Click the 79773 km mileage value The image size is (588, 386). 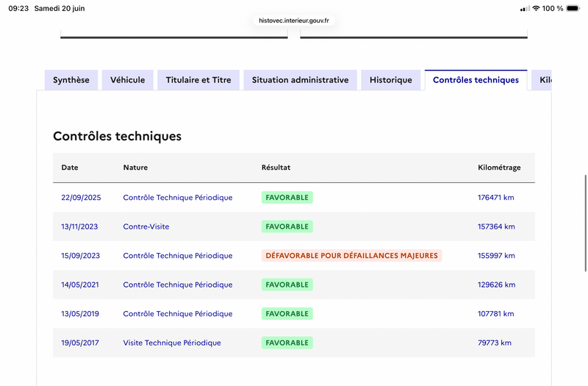point(495,343)
